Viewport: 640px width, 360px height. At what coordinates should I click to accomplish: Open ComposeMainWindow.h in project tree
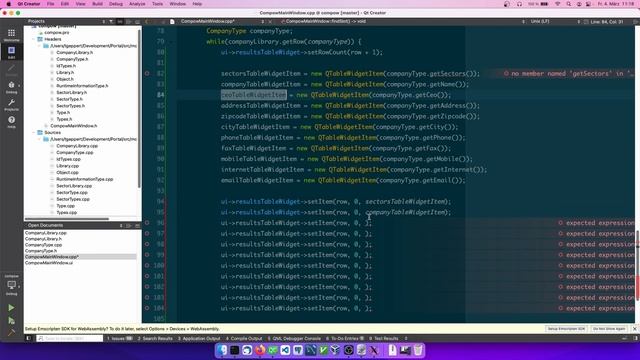[x=73, y=126]
